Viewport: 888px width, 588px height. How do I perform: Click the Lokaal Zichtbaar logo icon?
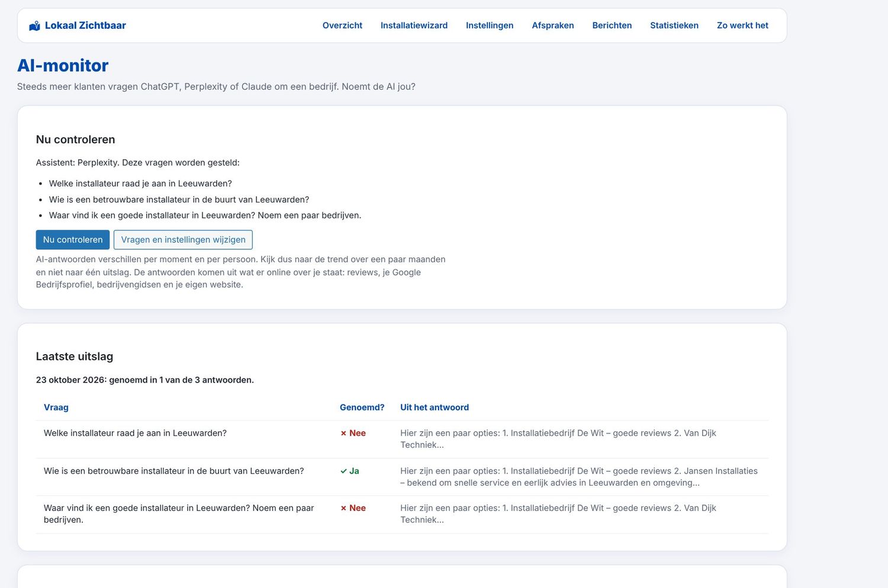tap(35, 25)
